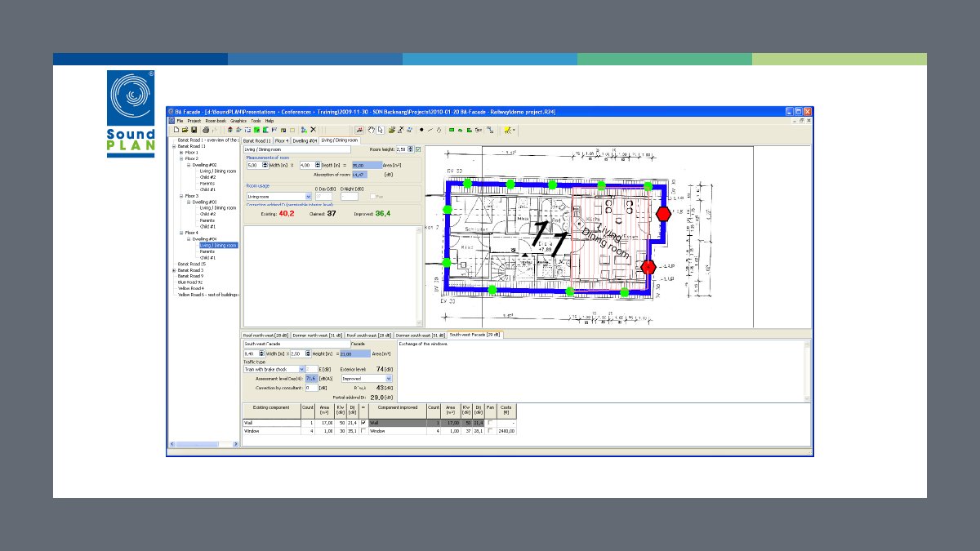Step the room Depth spinner
Screen dimensions: 980x551
click(x=317, y=165)
